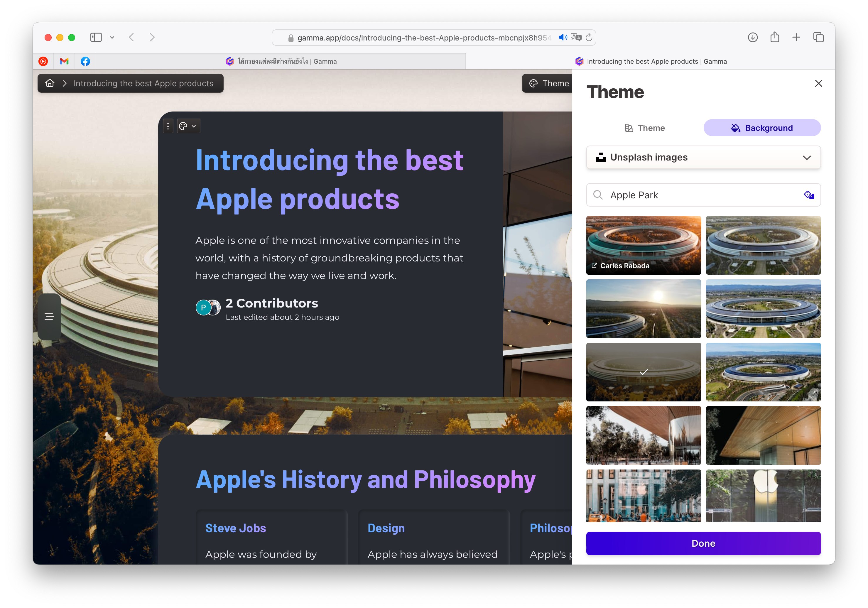Image resolution: width=868 pixels, height=608 pixels.
Task: Expand Safari sidebar chevron menu
Action: [112, 38]
